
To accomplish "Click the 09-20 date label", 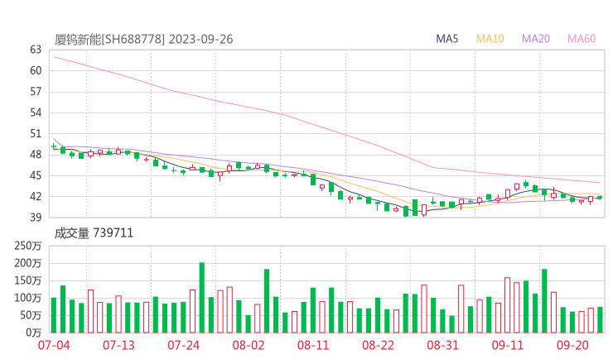I will (x=572, y=344).
